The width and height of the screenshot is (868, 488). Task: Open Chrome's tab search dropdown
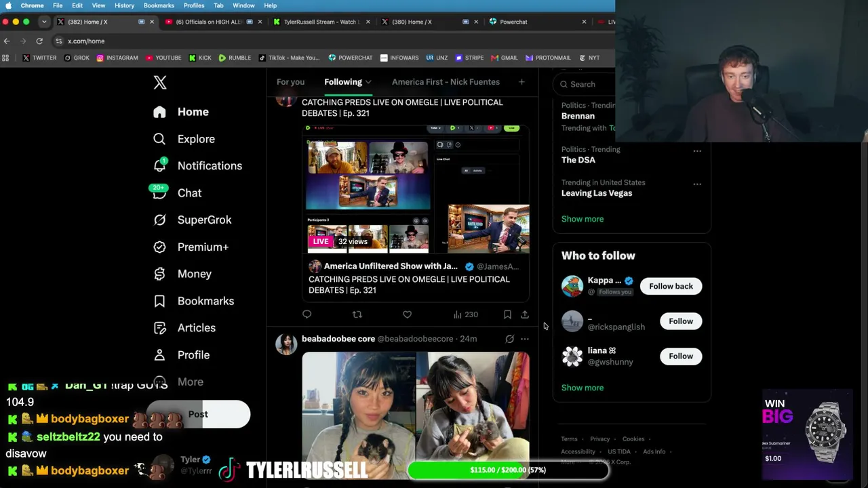44,22
